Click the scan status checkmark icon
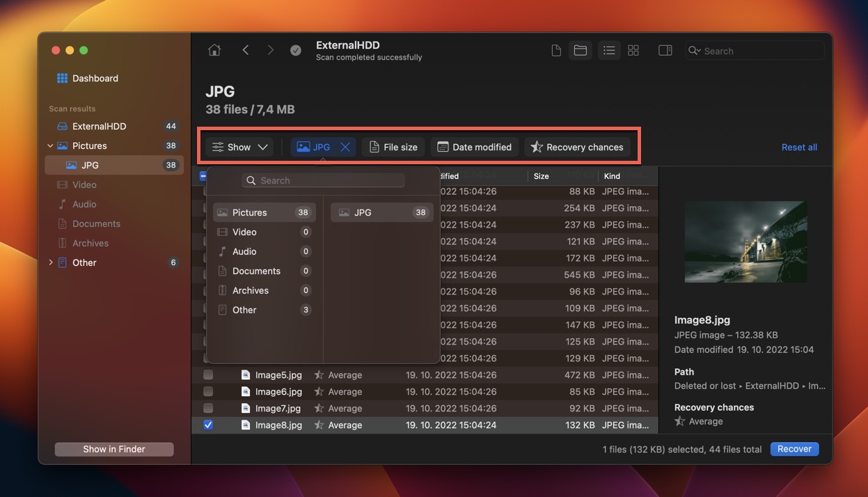The height and width of the screenshot is (497, 868). [296, 50]
